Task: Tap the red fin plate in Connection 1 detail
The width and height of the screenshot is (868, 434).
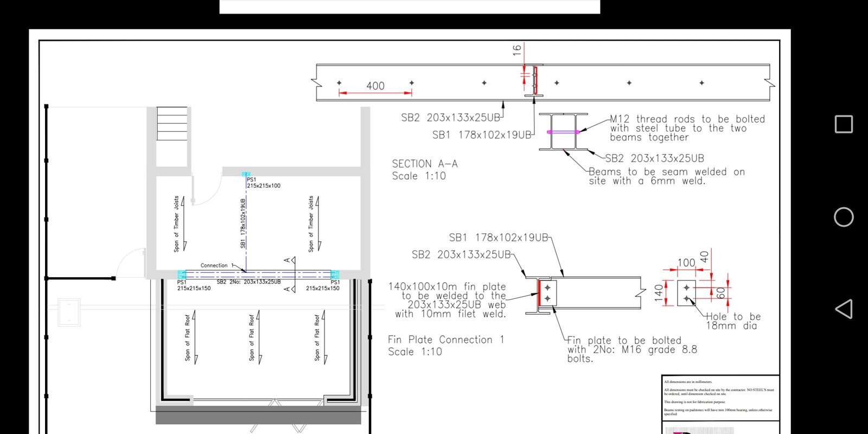Action: 539,293
